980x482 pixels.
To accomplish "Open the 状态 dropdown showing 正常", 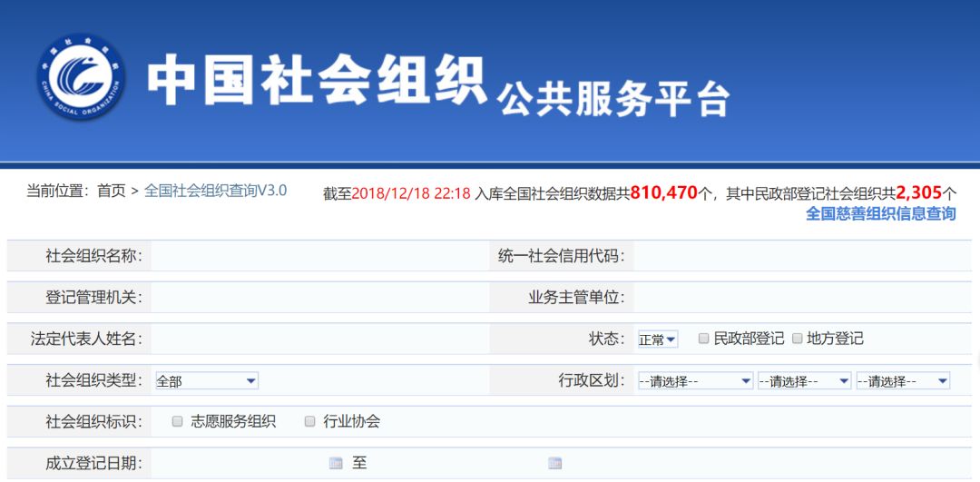I will [657, 339].
